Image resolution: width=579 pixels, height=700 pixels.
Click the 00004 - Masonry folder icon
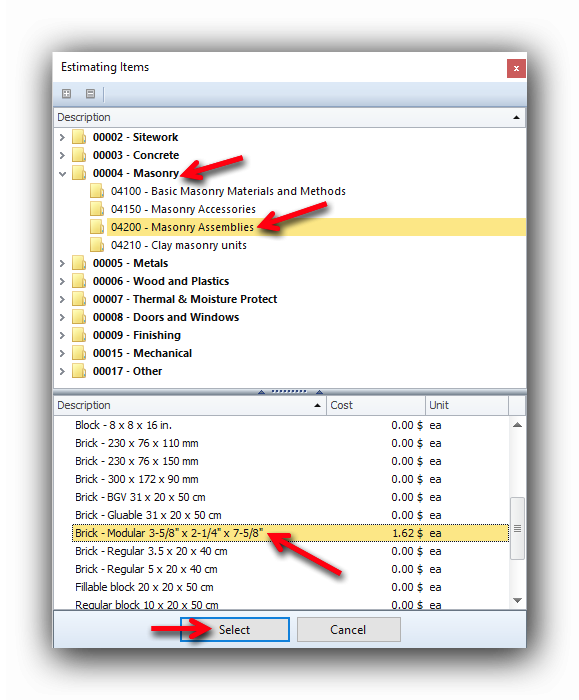[79, 173]
